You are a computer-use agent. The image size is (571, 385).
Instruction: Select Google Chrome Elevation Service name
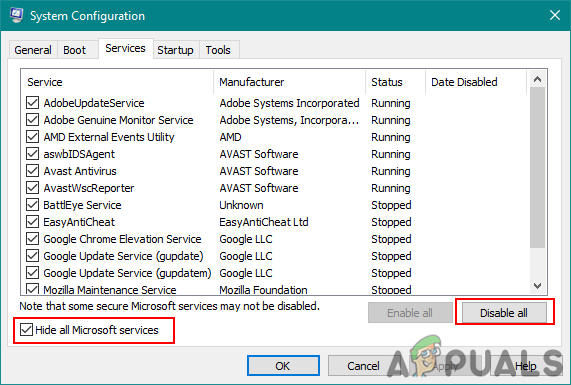tap(122, 239)
